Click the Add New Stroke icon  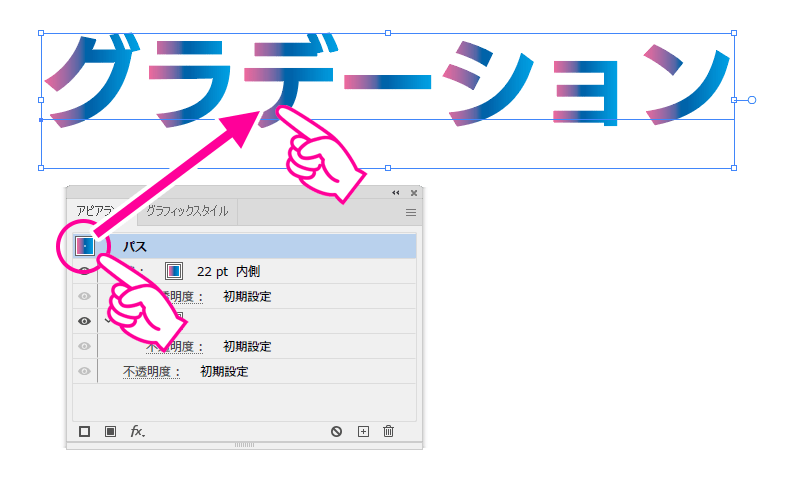tap(84, 431)
